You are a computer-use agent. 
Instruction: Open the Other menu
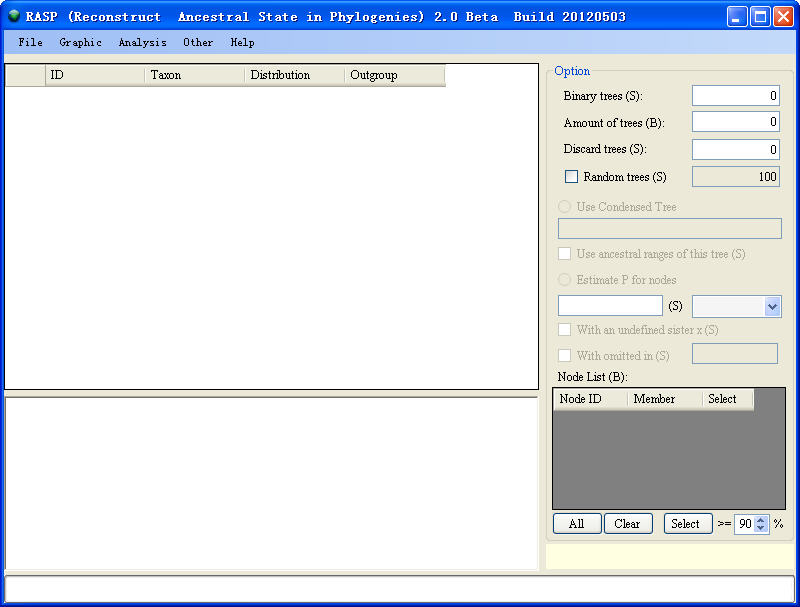coord(198,42)
